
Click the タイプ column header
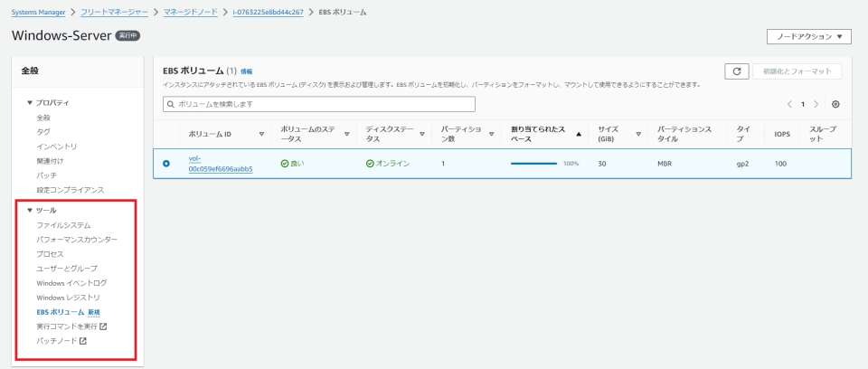coord(744,134)
